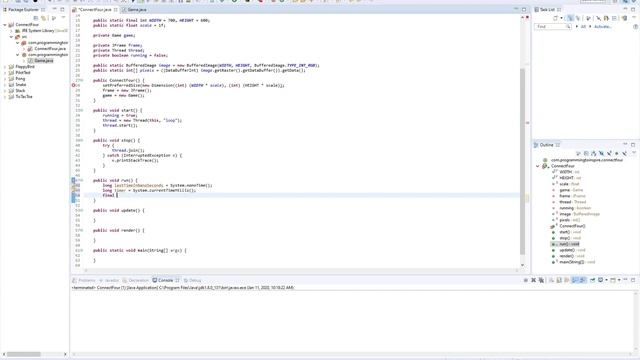Select start() method in Outline

coord(570,232)
